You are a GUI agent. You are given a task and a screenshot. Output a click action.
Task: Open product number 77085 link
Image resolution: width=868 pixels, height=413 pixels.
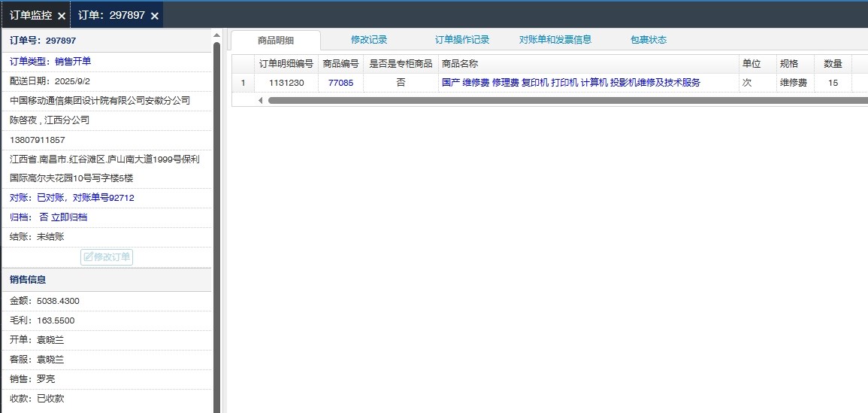click(x=340, y=83)
